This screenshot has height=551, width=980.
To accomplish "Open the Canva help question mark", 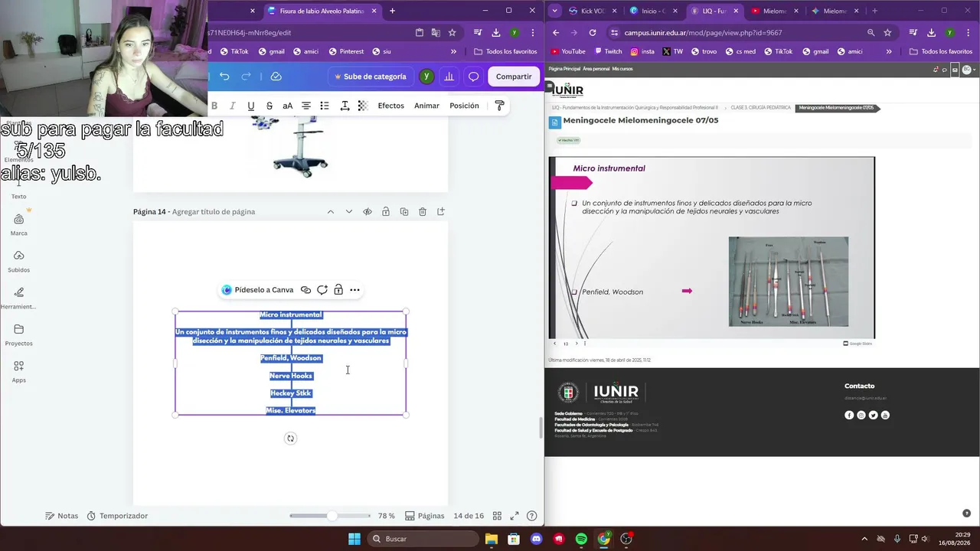I will pyautogui.click(x=532, y=516).
